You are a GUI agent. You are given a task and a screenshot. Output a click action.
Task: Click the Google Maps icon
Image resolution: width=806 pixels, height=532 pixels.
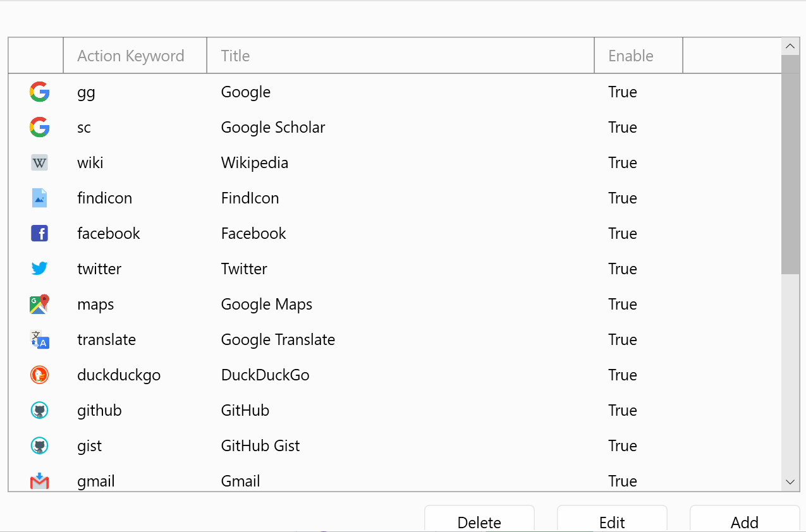pyautogui.click(x=39, y=304)
